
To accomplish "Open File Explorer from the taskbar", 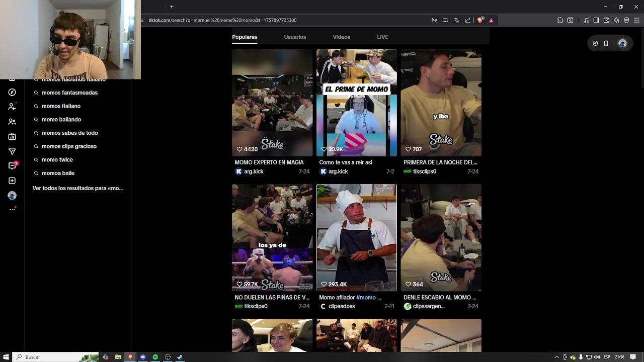I will click(118, 357).
